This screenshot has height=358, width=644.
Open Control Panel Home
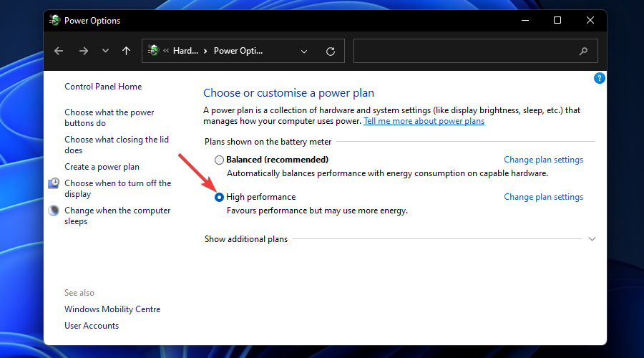pyautogui.click(x=103, y=87)
